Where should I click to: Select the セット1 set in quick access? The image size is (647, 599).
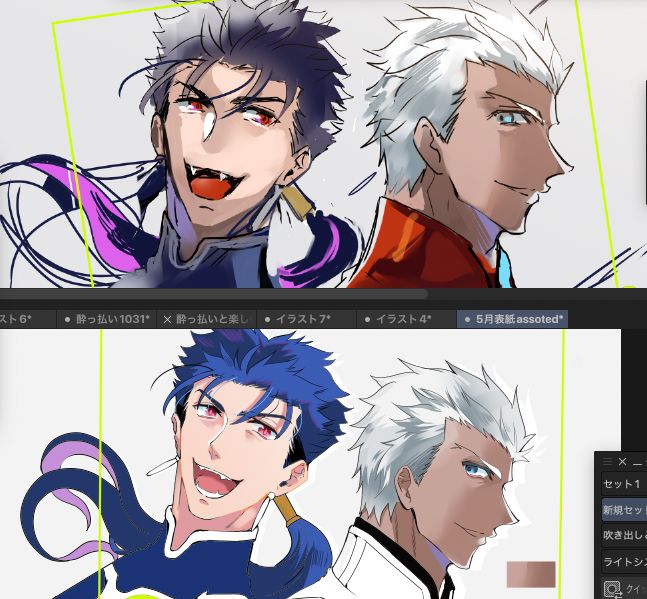pos(624,483)
